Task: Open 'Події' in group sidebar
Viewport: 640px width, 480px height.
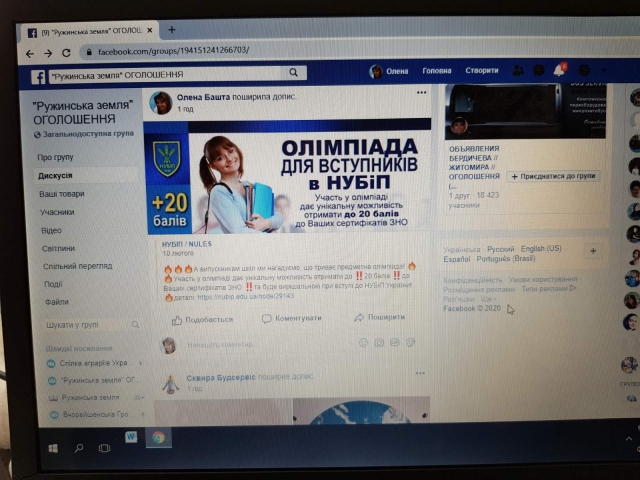Action: (x=53, y=284)
